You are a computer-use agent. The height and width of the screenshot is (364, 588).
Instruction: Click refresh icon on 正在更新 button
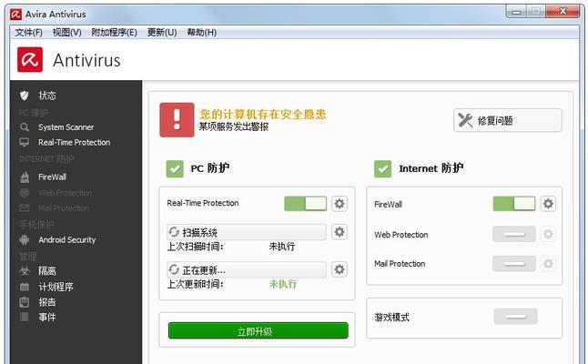(x=174, y=269)
